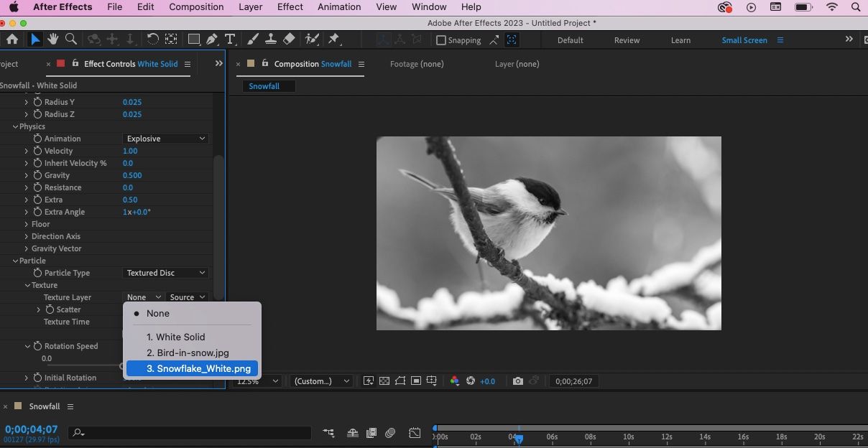Select the Eraser tool
The image size is (868, 448).
point(289,39)
